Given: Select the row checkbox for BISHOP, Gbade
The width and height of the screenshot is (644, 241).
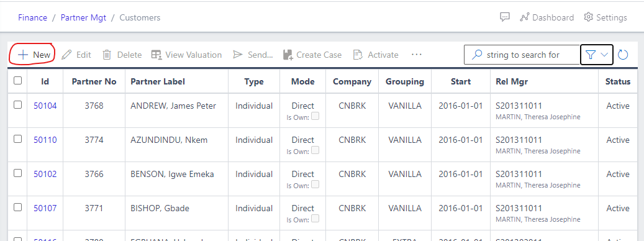Looking at the screenshot, I should (17, 207).
